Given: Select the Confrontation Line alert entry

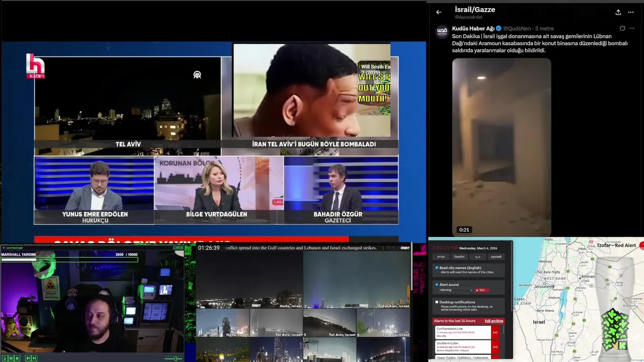Looking at the screenshot, I should [463, 332].
